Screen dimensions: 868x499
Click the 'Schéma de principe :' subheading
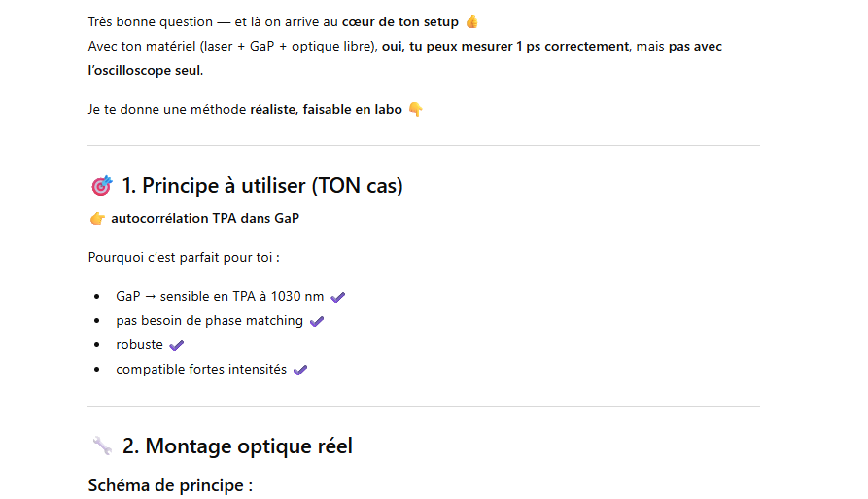tap(170, 484)
